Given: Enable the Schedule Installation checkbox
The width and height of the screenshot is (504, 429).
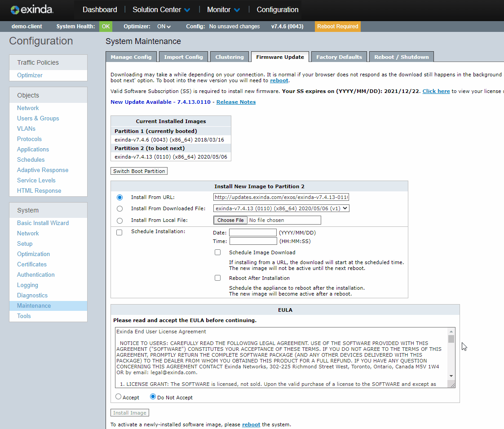Looking at the screenshot, I should point(119,232).
